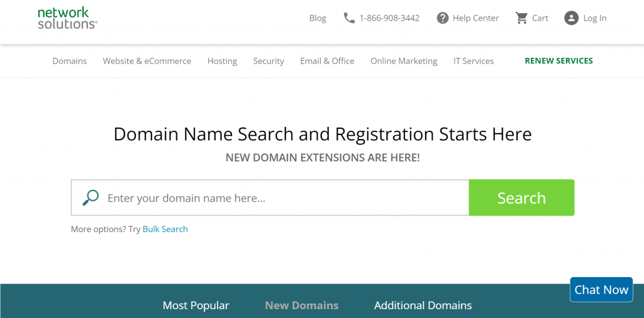Open the Online Marketing menu
This screenshot has height=318, width=644.
click(x=404, y=61)
